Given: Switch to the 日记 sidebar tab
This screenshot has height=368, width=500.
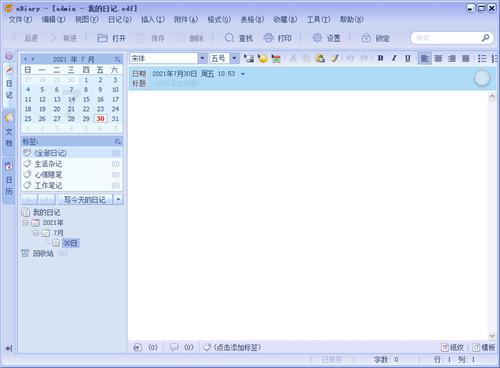Looking at the screenshot, I should tap(9, 84).
